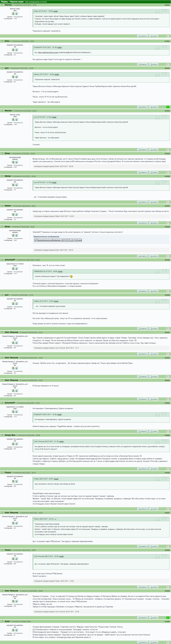The width and height of the screenshot is (171, 644).
Task: Click green rating counter on post #10843
Action: pyautogui.click(x=168, y=107)
